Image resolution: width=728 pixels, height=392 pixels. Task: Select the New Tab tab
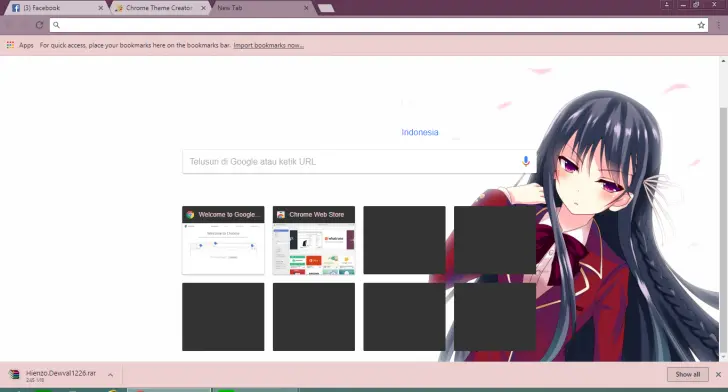click(262, 8)
